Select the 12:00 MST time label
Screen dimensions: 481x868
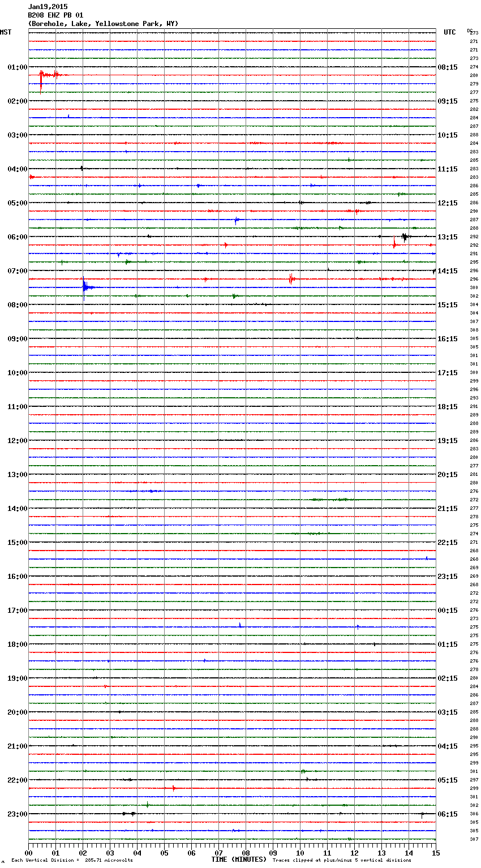[x=17, y=441]
